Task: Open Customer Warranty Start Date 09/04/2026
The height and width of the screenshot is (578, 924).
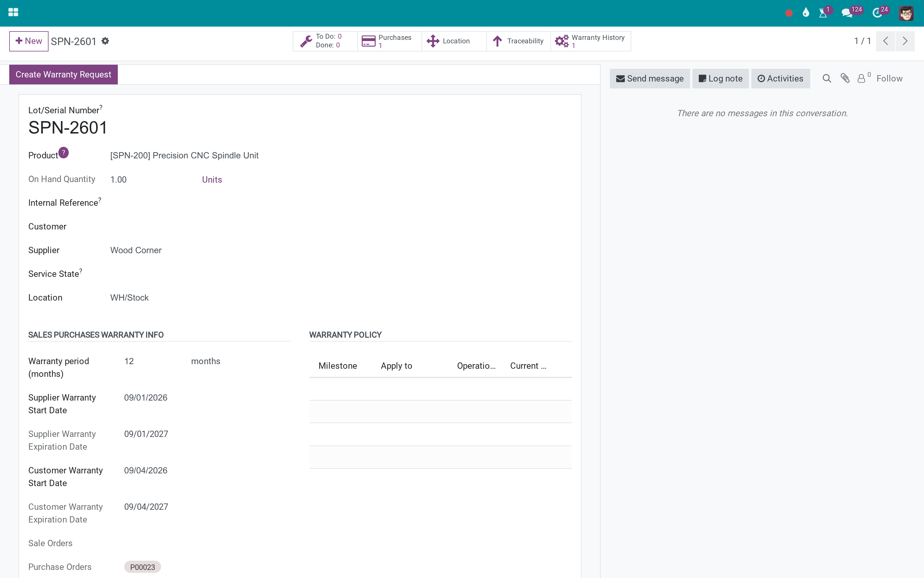Action: click(146, 470)
